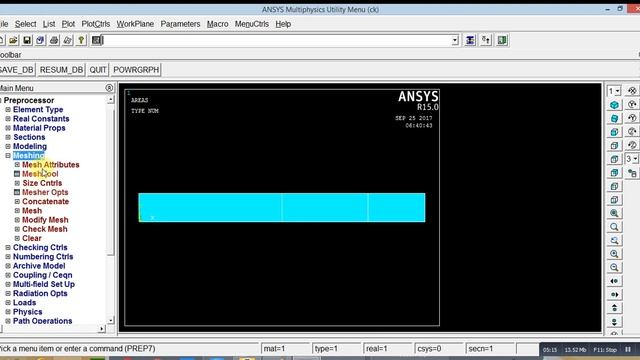Image resolution: width=640 pixels, height=360 pixels.
Task: Switch to Oblique View cube icon
Action: point(614,118)
